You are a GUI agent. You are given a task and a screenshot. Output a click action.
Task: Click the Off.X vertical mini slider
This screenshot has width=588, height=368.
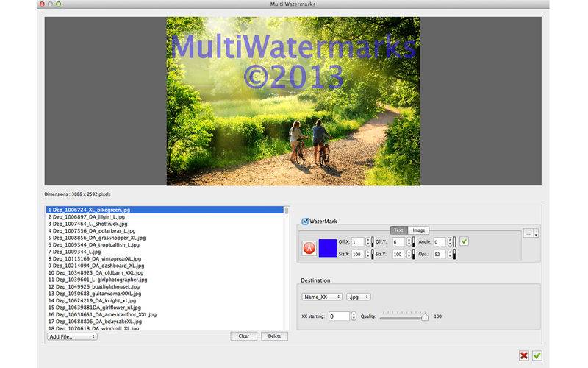(x=373, y=242)
